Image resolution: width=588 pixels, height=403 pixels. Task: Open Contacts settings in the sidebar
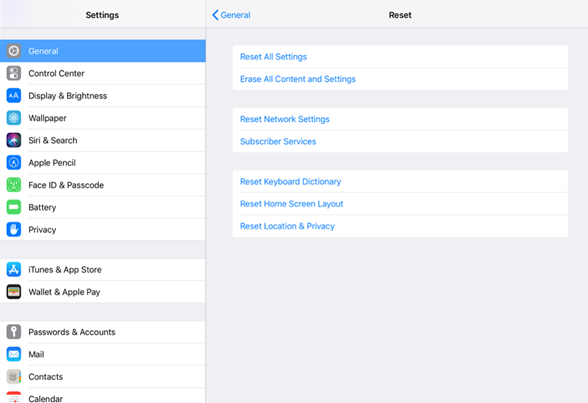(x=103, y=377)
